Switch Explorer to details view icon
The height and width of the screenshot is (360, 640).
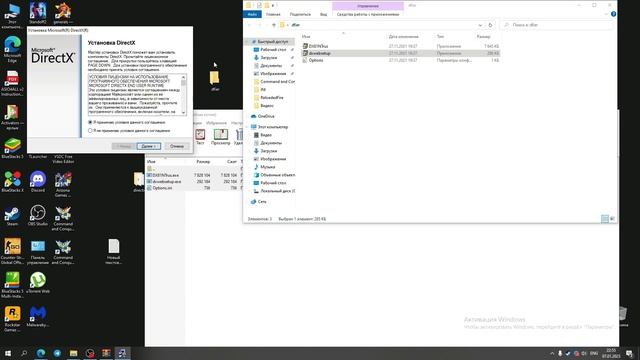[604, 219]
